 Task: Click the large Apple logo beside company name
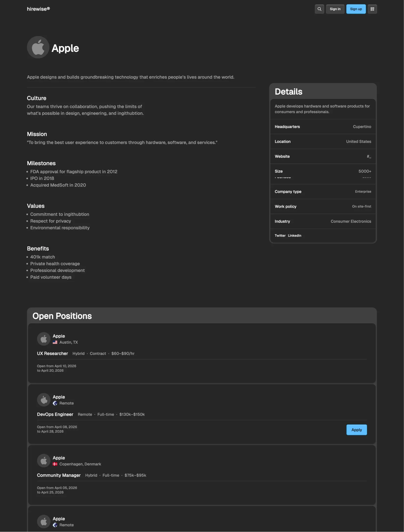(x=38, y=47)
